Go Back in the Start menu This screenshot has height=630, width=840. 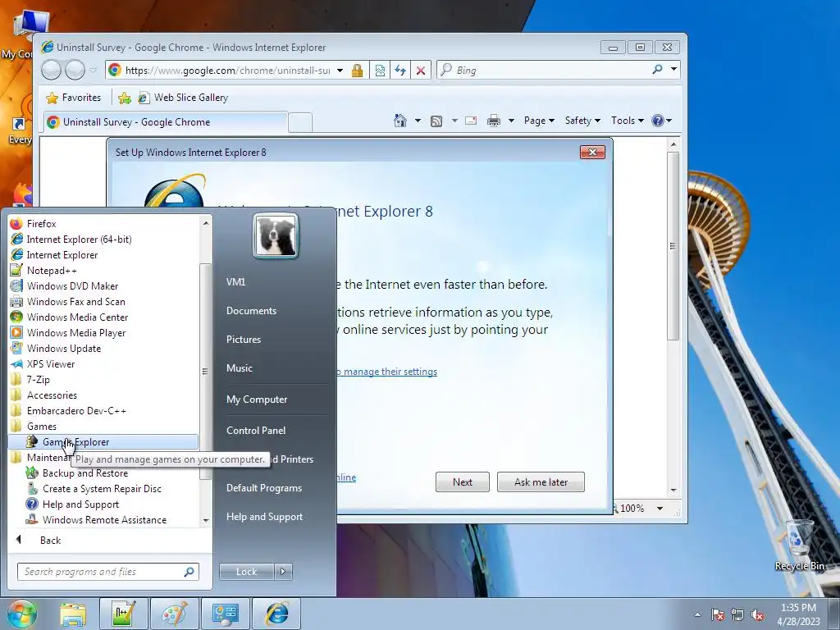point(50,541)
